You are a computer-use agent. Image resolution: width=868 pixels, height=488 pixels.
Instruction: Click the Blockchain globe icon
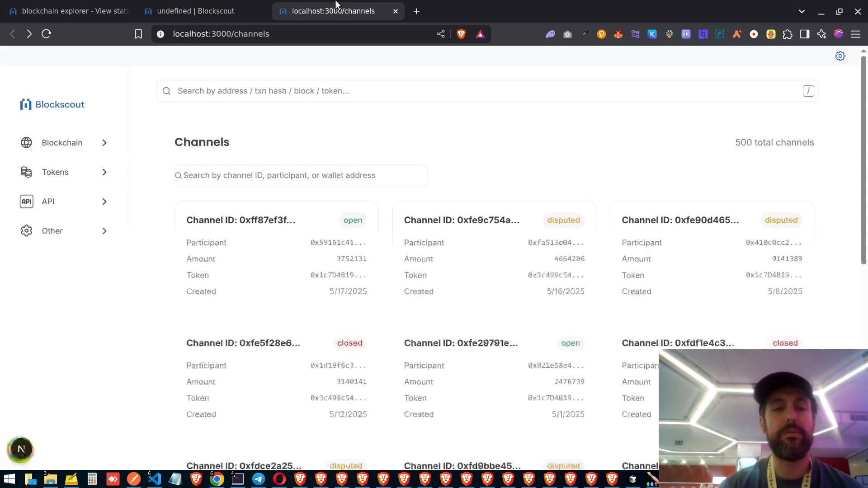pyautogui.click(x=26, y=143)
